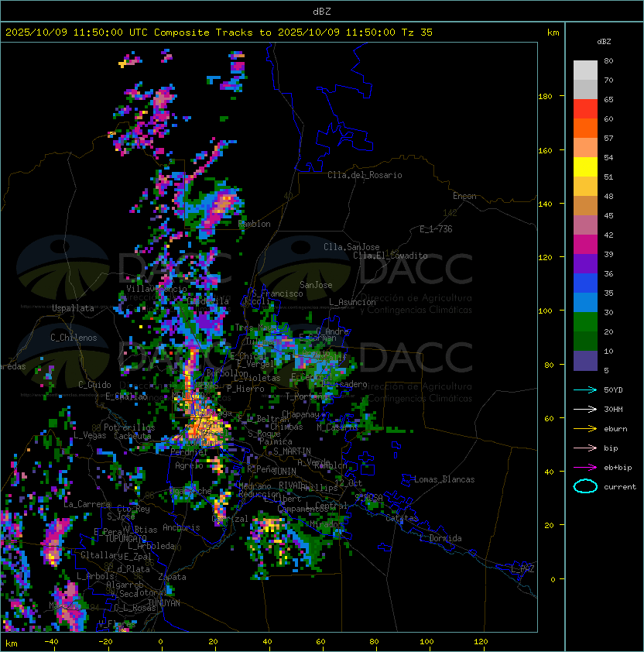Click the 'Clla.del_Rosario' place label
The height and width of the screenshot is (652, 644).
pos(365,175)
